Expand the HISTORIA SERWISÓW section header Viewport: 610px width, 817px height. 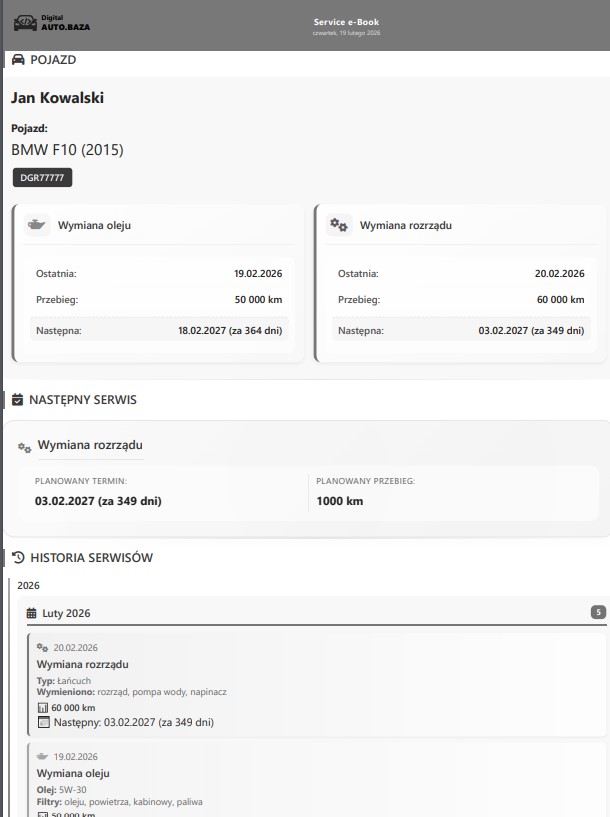pyautogui.click(x=92, y=558)
